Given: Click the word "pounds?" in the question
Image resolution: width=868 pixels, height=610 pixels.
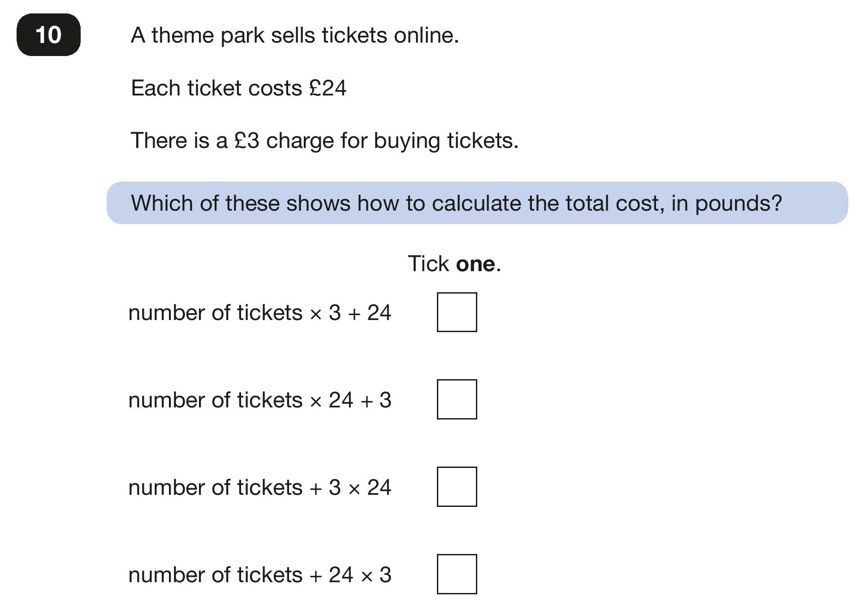Looking at the screenshot, I should (x=738, y=203).
